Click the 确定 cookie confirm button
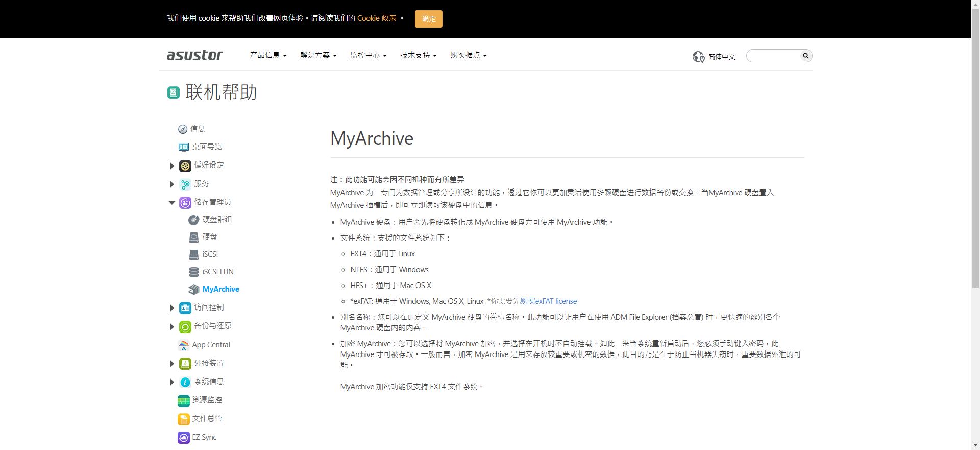 tap(429, 19)
